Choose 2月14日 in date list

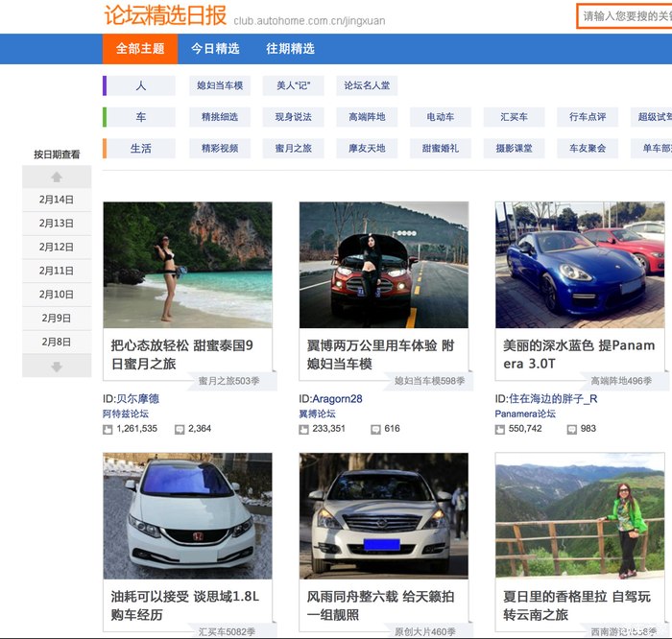pyautogui.click(x=57, y=200)
